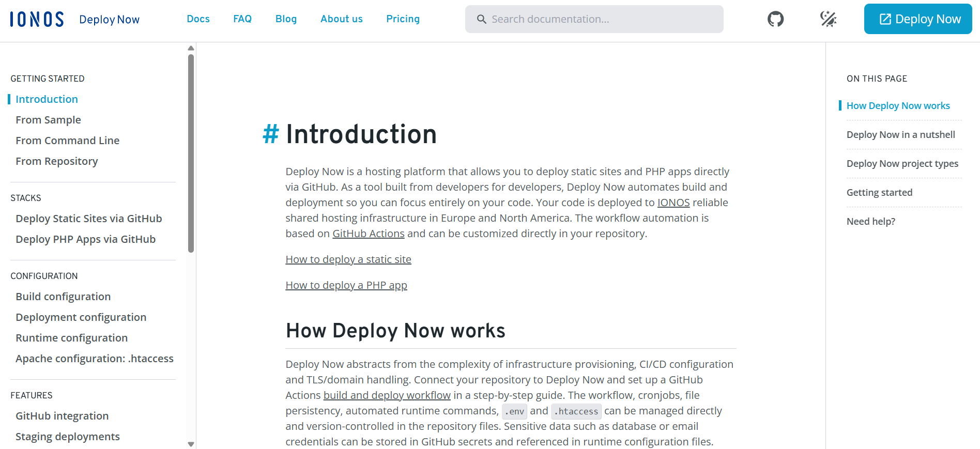
Task: Click the IONOS link in paragraph
Action: [x=673, y=203]
